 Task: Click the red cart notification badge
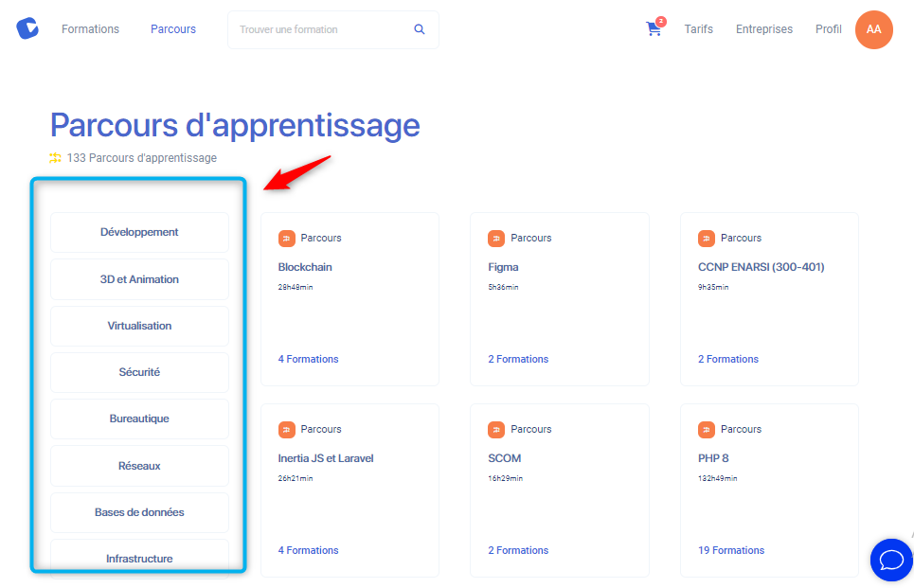coord(661,22)
